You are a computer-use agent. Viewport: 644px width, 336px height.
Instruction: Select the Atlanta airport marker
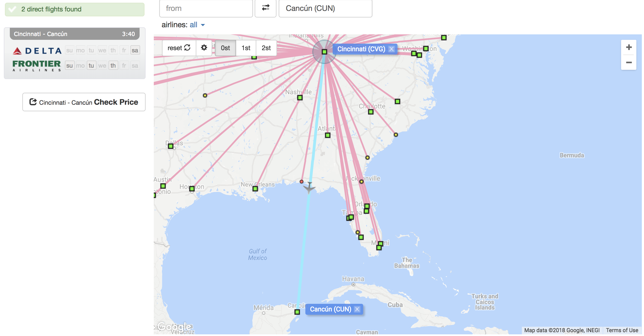pos(328,135)
